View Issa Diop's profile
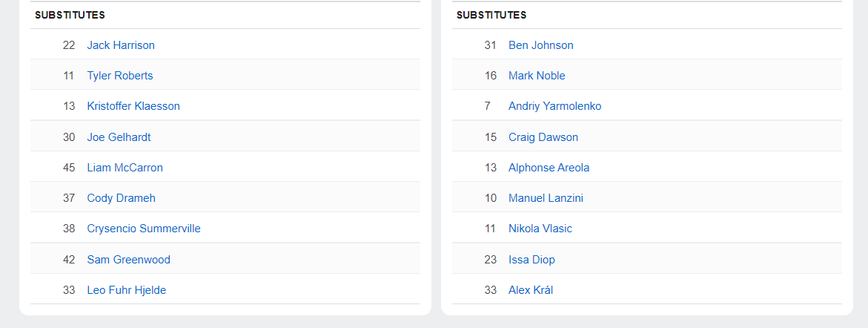Image resolution: width=868 pixels, height=328 pixels. point(531,260)
